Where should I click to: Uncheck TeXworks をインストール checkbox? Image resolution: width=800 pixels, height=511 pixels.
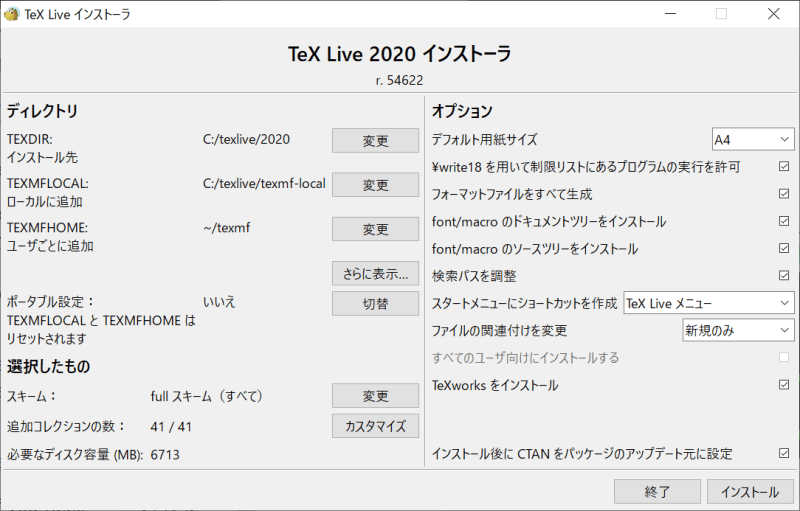pyautogui.click(x=784, y=384)
